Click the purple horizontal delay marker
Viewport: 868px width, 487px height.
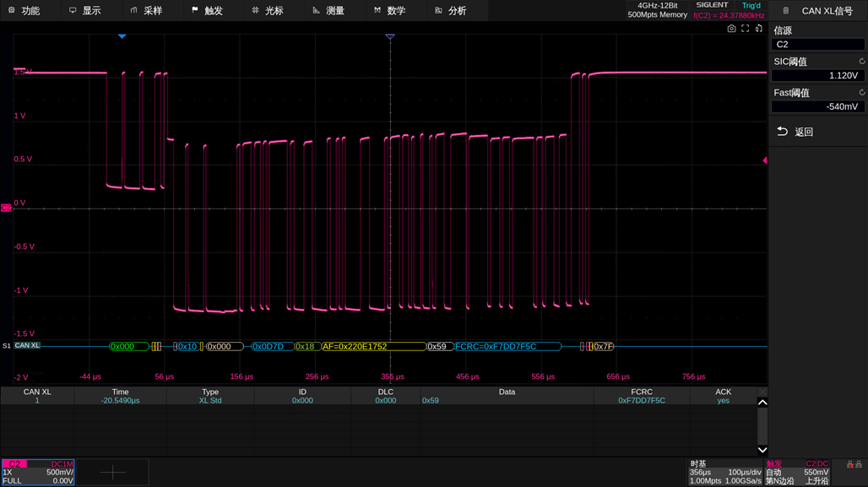(390, 36)
